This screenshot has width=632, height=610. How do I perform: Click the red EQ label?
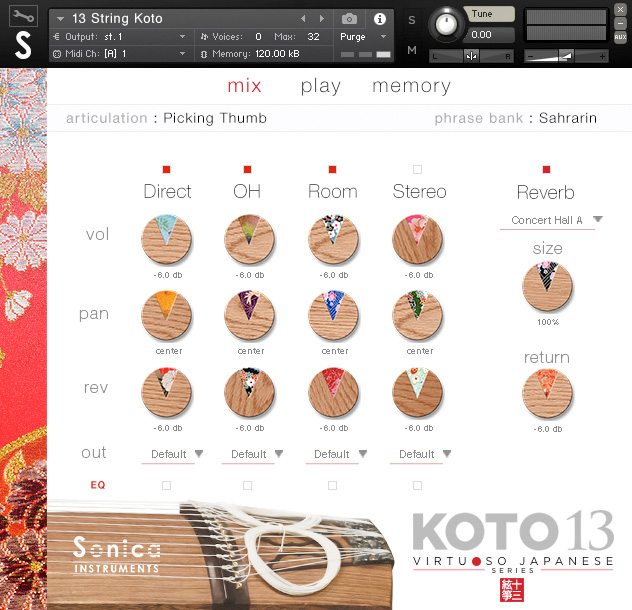pyautogui.click(x=98, y=485)
